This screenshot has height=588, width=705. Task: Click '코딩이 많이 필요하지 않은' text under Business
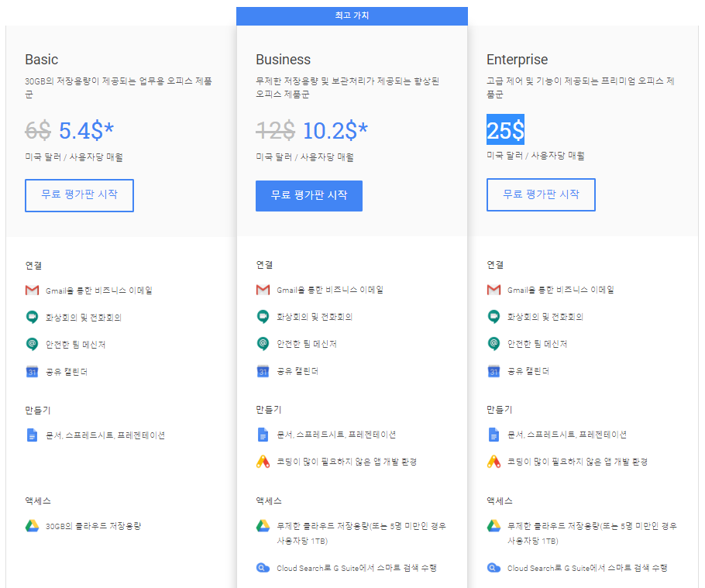click(346, 462)
